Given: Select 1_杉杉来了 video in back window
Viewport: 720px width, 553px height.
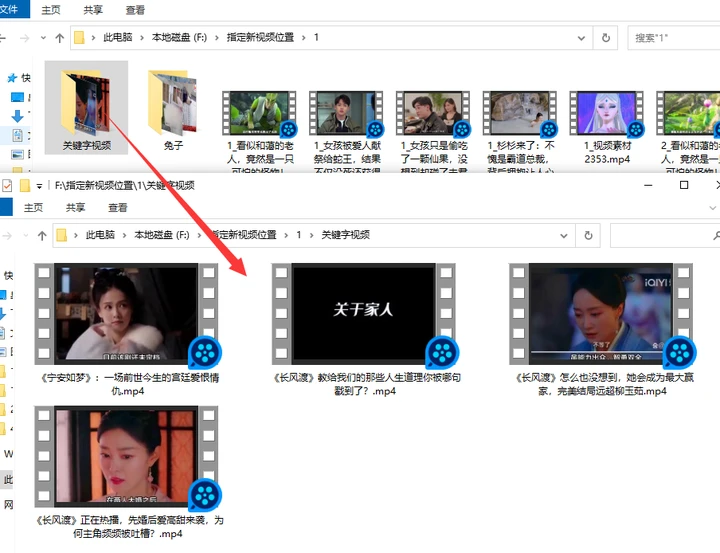Looking at the screenshot, I should click(521, 131).
